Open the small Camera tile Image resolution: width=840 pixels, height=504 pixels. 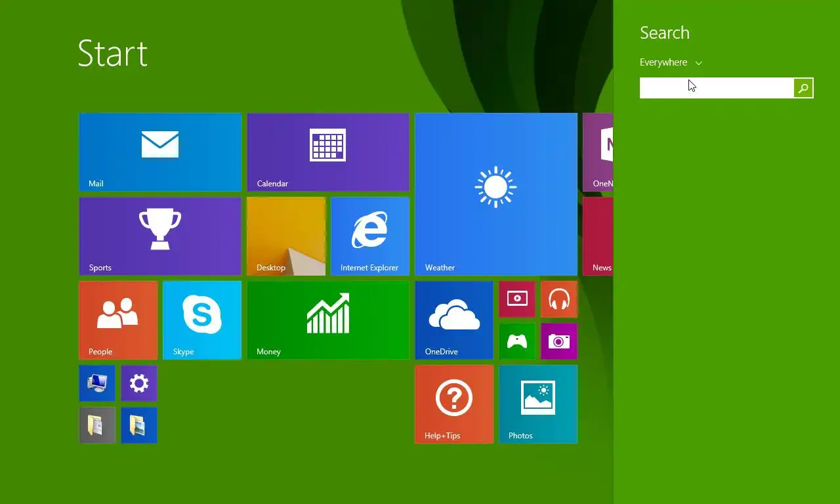559,341
